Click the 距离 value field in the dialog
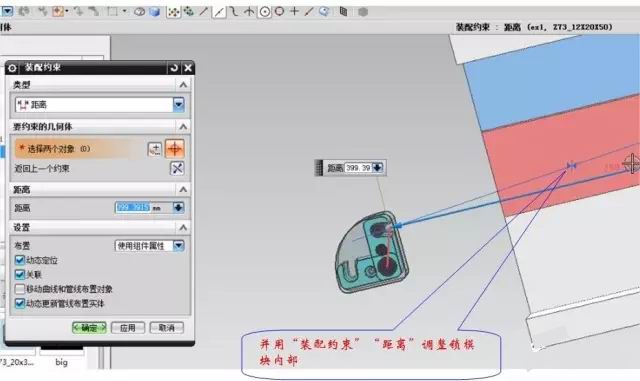The height and width of the screenshot is (381, 640). coord(144,208)
